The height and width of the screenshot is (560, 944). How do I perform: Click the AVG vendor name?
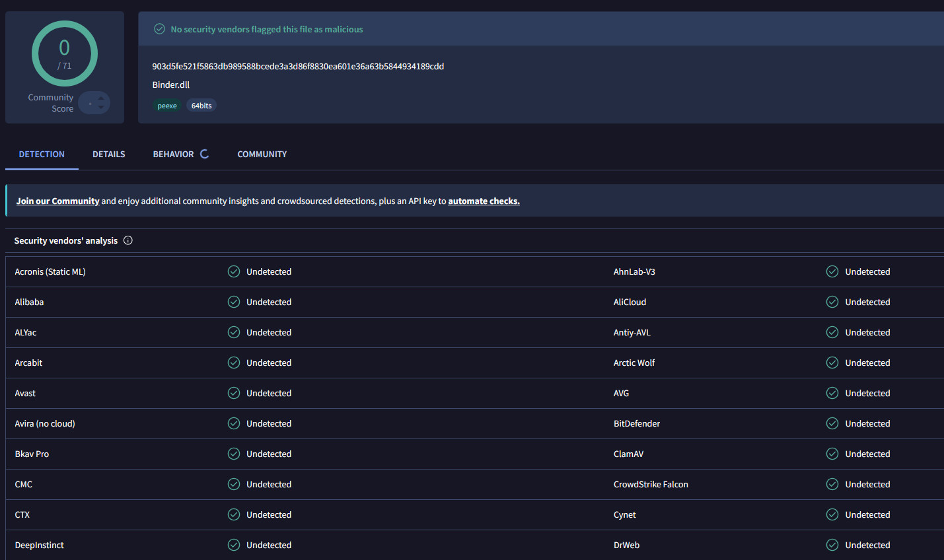[621, 393]
